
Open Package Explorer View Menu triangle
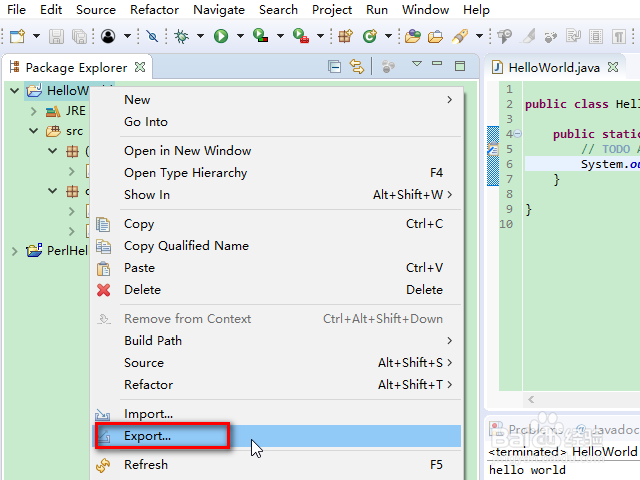point(417,64)
